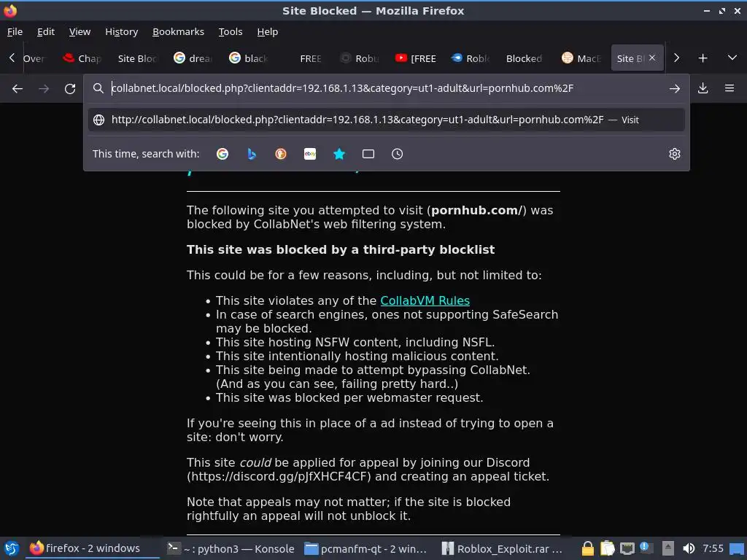Switch to the first Site Bloc tab
This screenshot has width=747, height=560.
pyautogui.click(x=136, y=58)
